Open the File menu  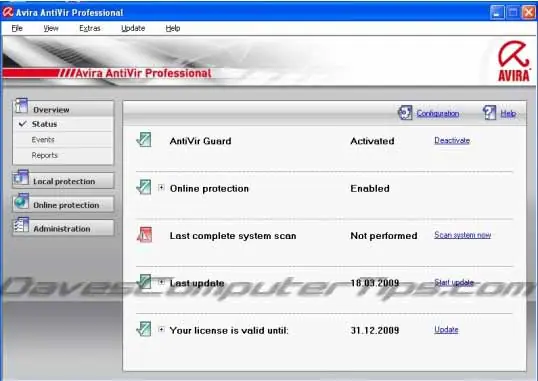point(17,28)
